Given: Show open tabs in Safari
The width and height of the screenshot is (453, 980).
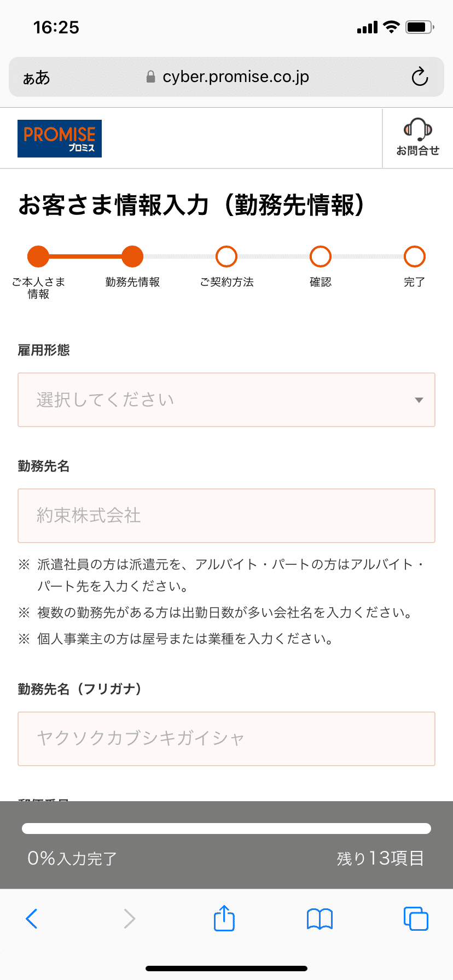Looking at the screenshot, I should pyautogui.click(x=416, y=918).
